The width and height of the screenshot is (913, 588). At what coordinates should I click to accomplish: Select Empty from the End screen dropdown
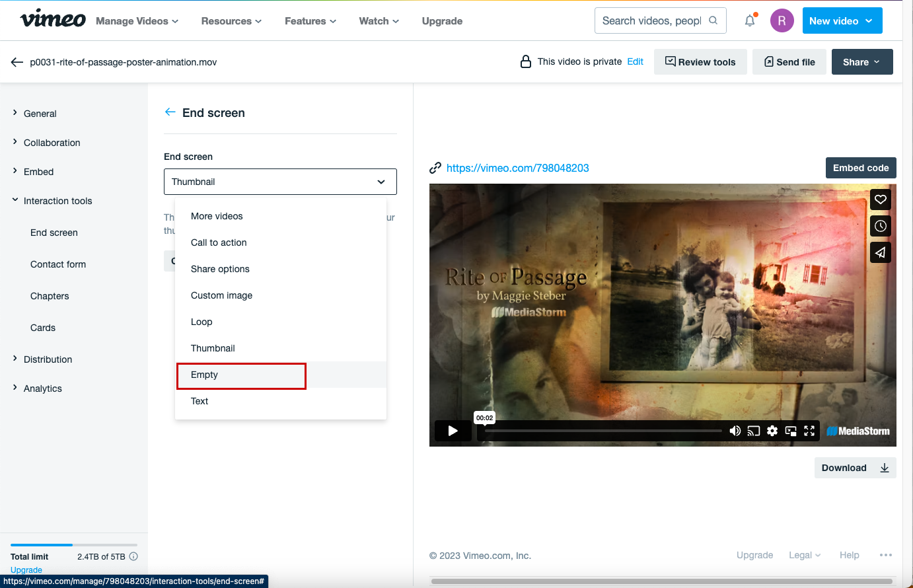tap(205, 375)
